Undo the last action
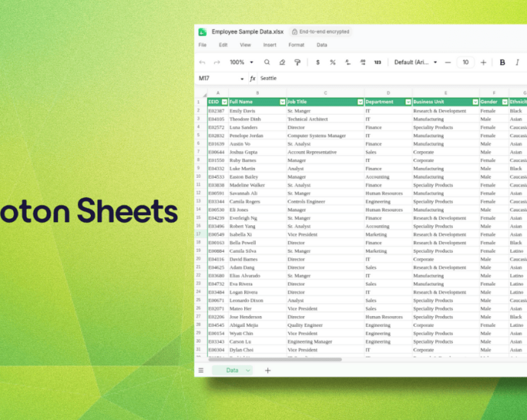Image resolution: width=527 pixels, height=420 pixels. 202,62
